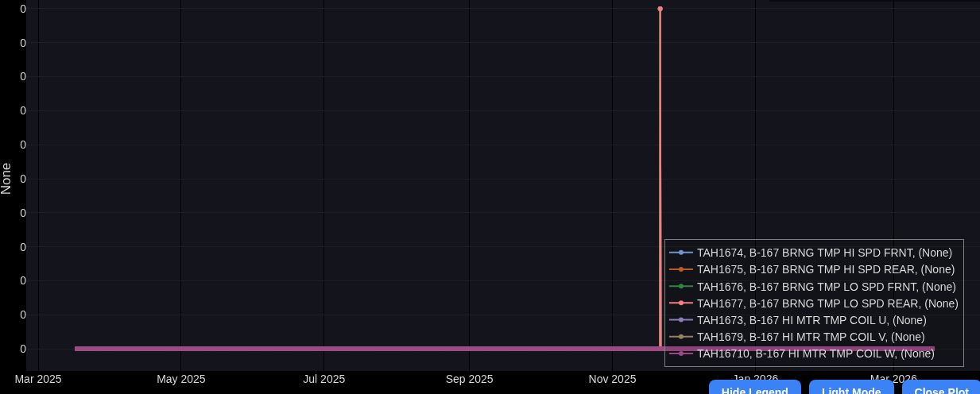The image size is (980, 394).
Task: Click the Nov 2025 x-axis label
Action: click(612, 379)
